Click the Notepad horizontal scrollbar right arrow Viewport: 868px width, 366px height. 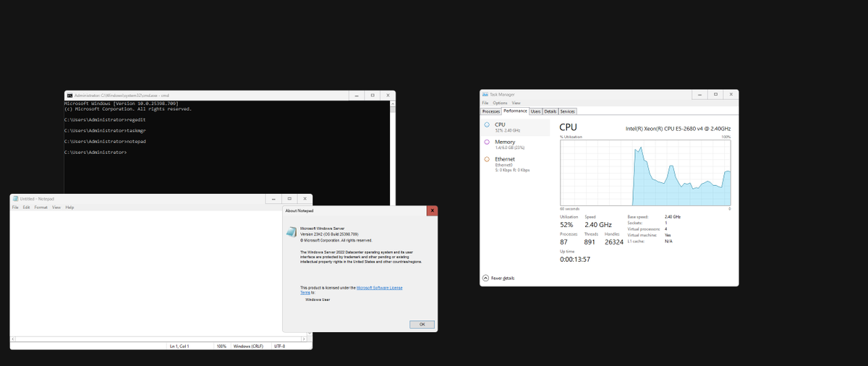click(x=303, y=339)
